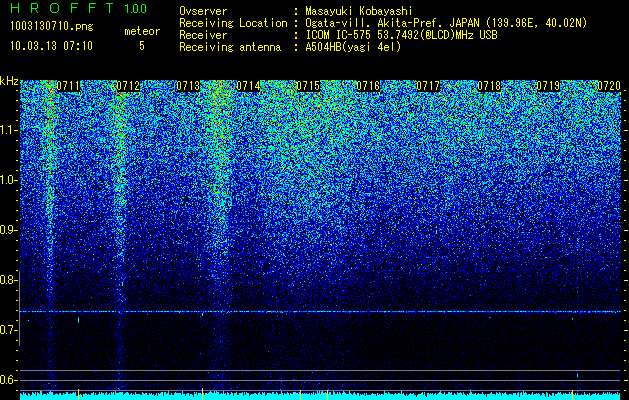This screenshot has height=400, width=629.
Task: Click the meteor count label
Action: point(142,31)
